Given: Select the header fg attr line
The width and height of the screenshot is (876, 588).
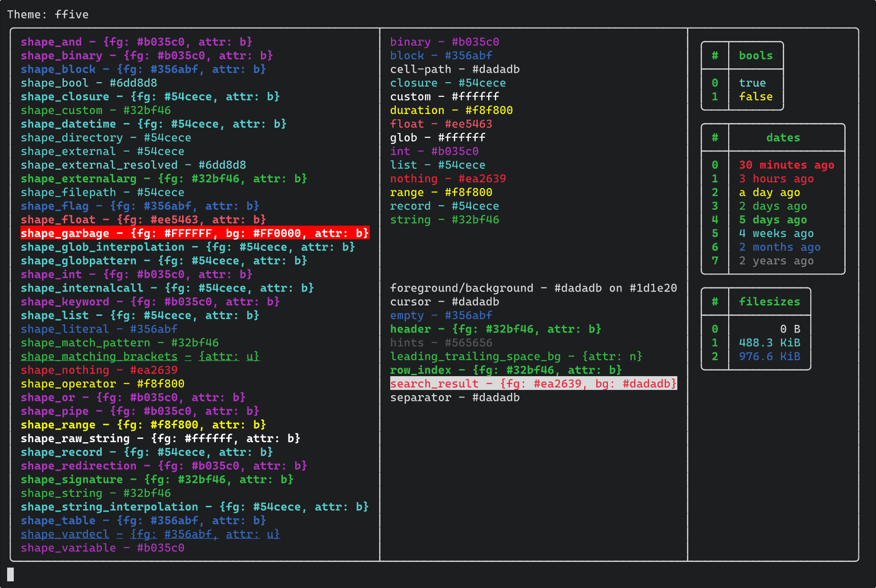Looking at the screenshot, I should tap(496, 329).
